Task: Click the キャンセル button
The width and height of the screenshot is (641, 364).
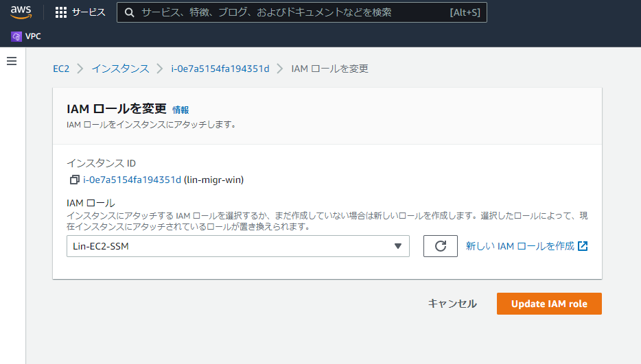Action: coord(452,304)
